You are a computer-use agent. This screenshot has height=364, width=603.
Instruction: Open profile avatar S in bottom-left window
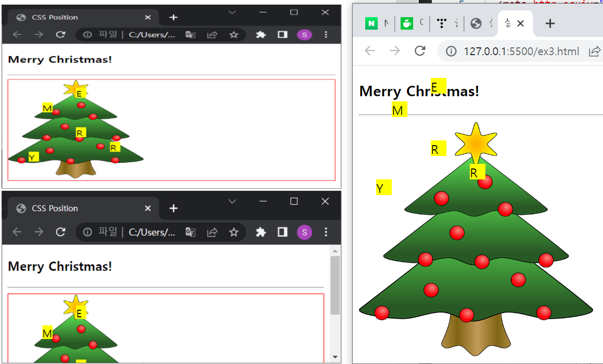(304, 232)
